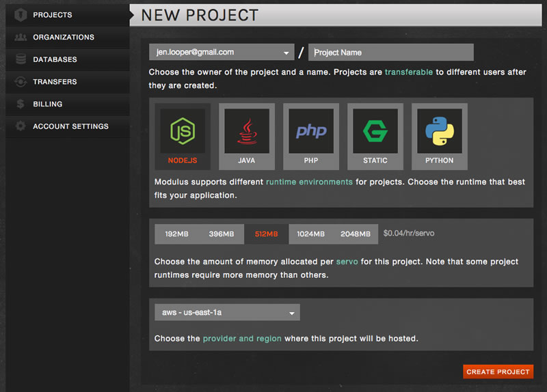Open the aws us-east-1a region dropdown
The image size is (547, 392).
[227, 313]
